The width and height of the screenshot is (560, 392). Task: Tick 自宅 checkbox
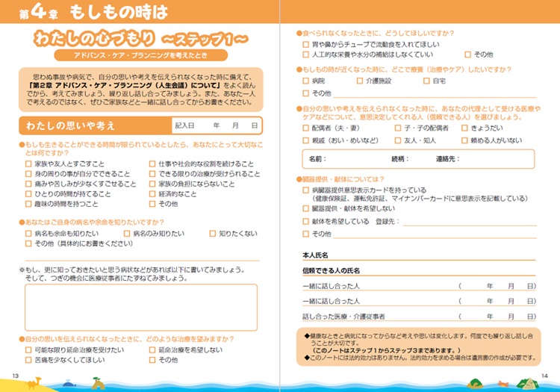click(x=426, y=81)
